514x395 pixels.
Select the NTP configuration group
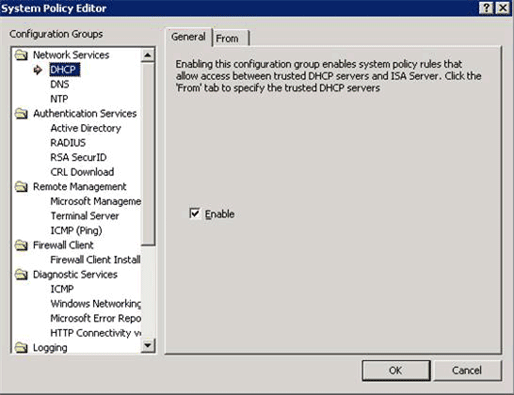[59, 99]
